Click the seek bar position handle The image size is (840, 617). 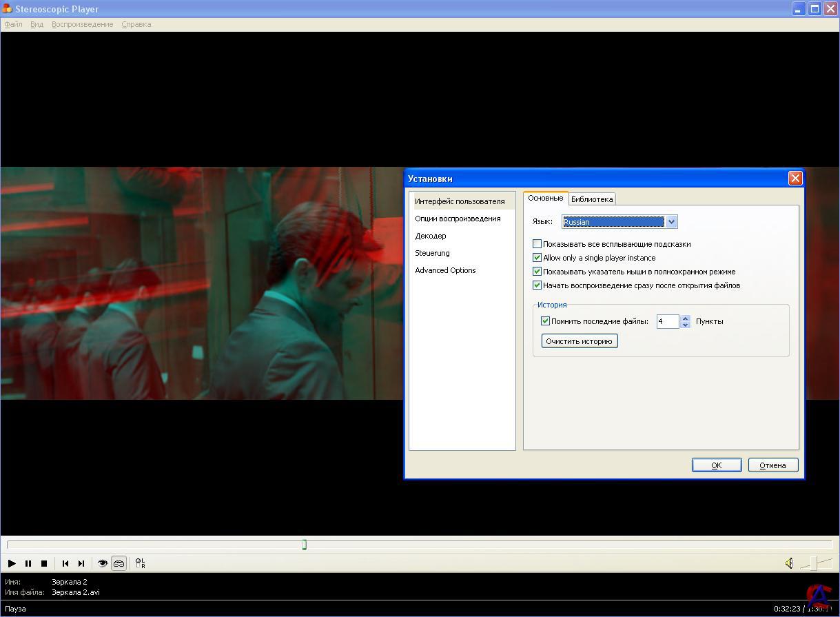coord(304,545)
